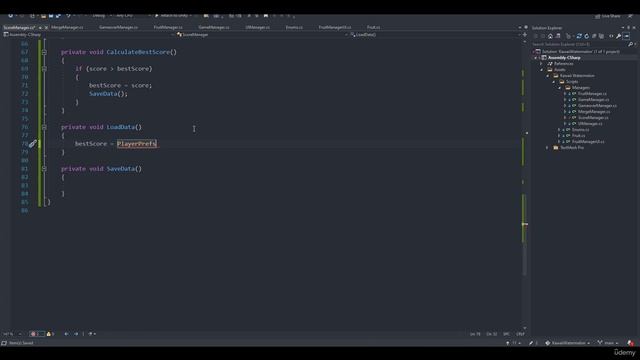Open the main branch selector
This screenshot has width=640, height=360.
(608, 343)
